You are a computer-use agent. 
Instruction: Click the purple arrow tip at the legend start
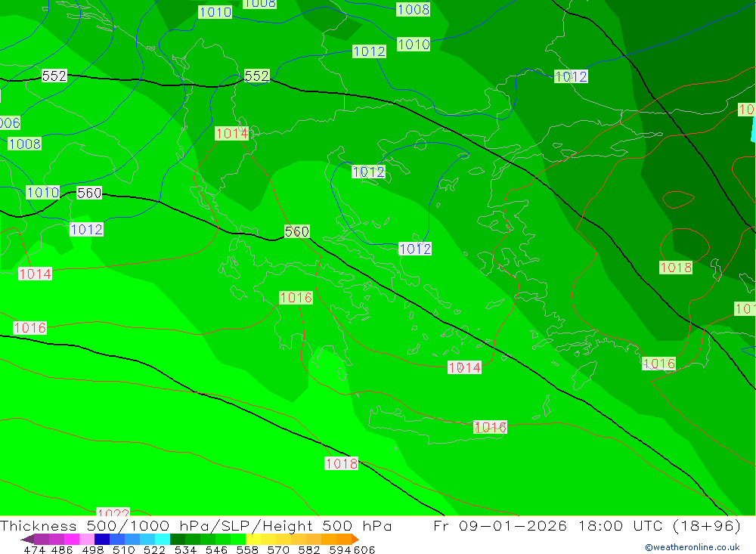tap(27, 539)
